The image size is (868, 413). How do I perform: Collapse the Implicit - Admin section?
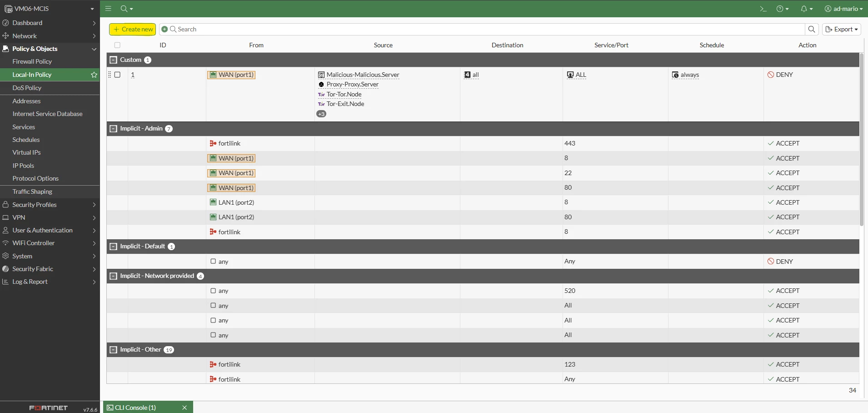(113, 129)
